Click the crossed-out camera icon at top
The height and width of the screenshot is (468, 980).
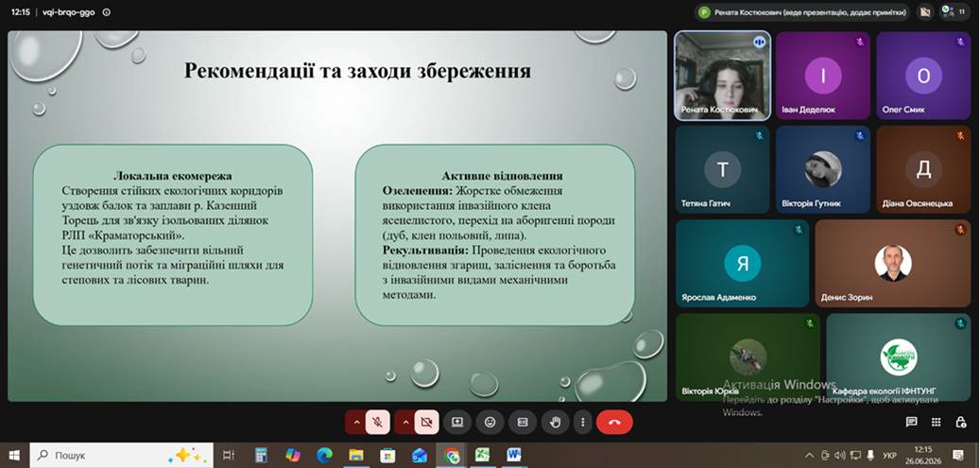click(x=925, y=12)
